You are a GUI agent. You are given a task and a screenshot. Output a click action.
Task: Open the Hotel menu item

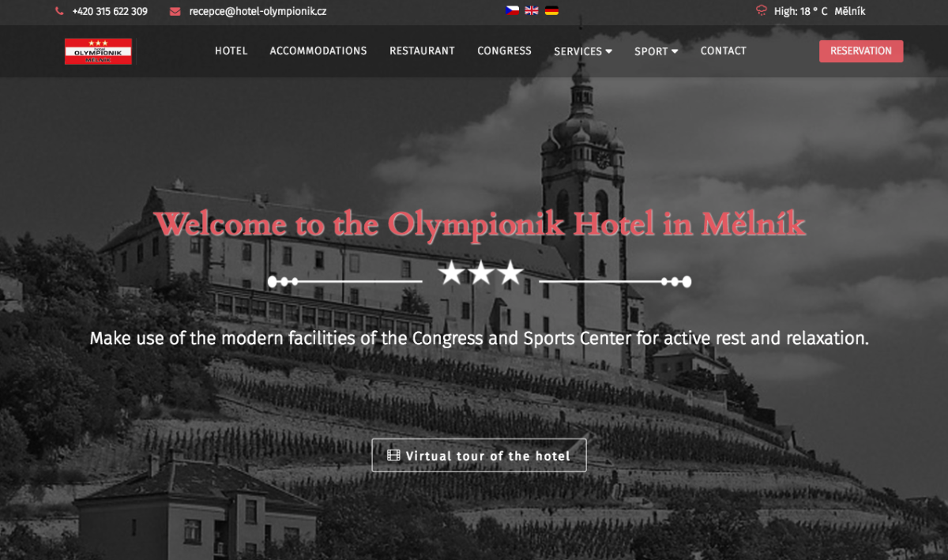[231, 51]
